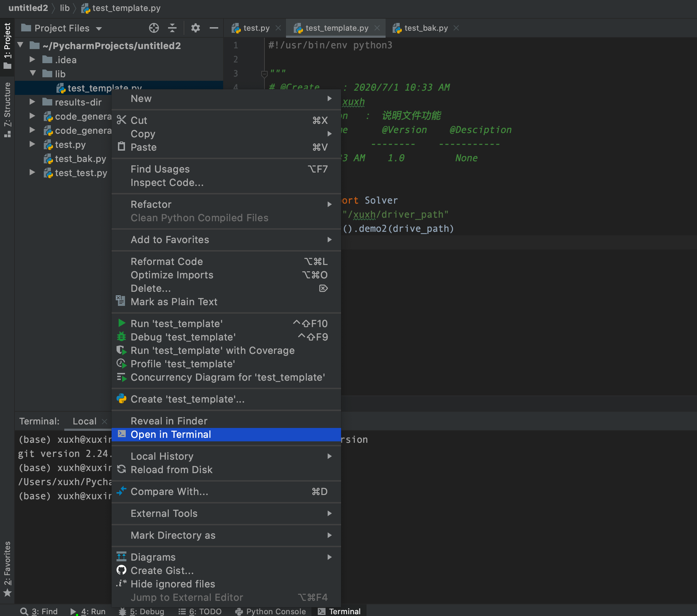This screenshot has width=697, height=616.
Task: Click the Mark as Plain Text icon
Action: [x=120, y=301]
